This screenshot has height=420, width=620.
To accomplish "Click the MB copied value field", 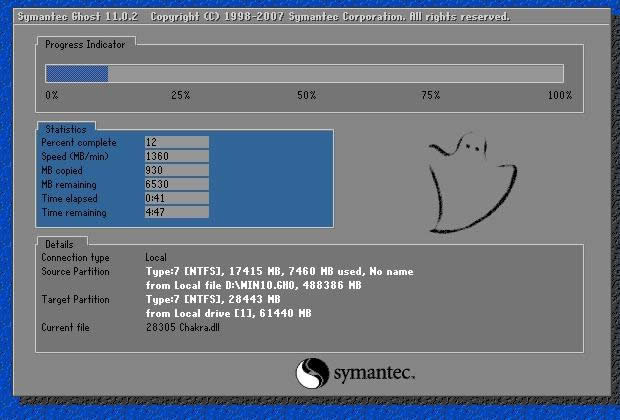I will pyautogui.click(x=175, y=170).
